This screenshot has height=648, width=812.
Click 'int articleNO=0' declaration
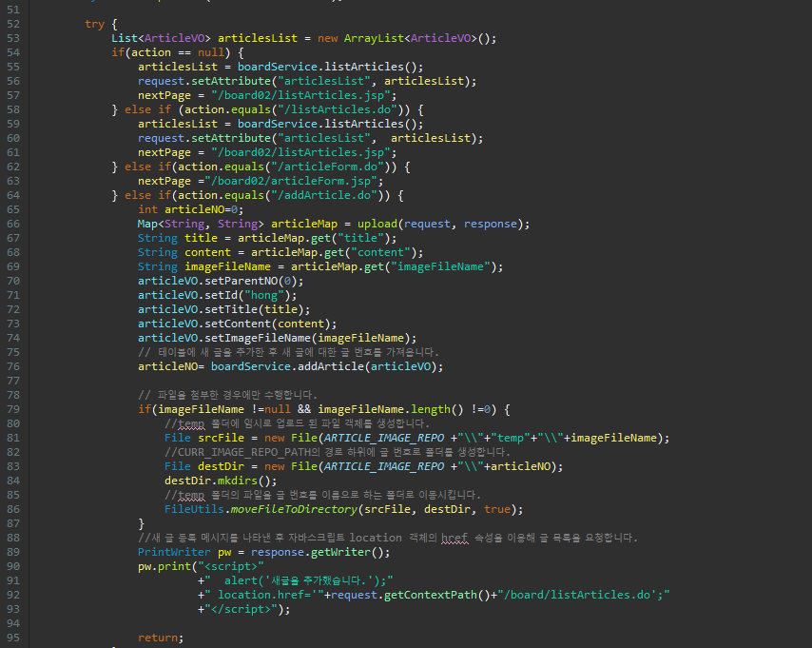click(x=187, y=209)
